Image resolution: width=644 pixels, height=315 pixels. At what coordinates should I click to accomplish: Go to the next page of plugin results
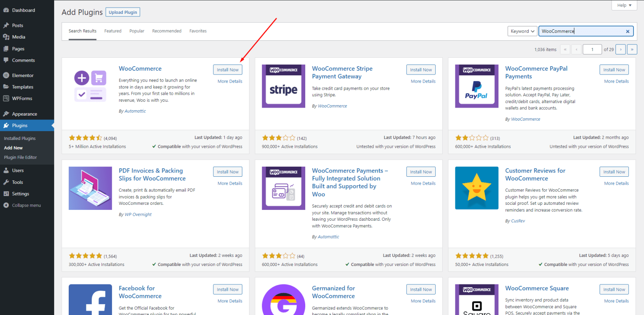coord(621,49)
